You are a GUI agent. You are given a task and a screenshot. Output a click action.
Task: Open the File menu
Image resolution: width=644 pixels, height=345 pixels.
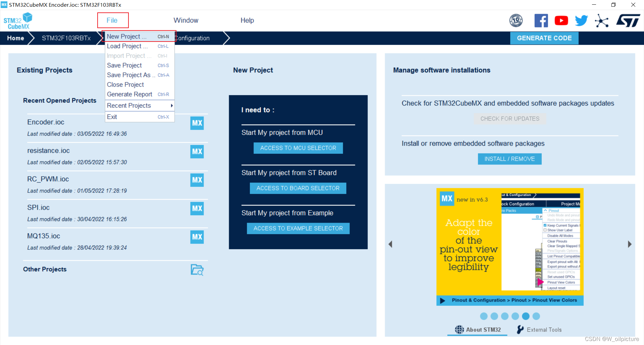112,20
